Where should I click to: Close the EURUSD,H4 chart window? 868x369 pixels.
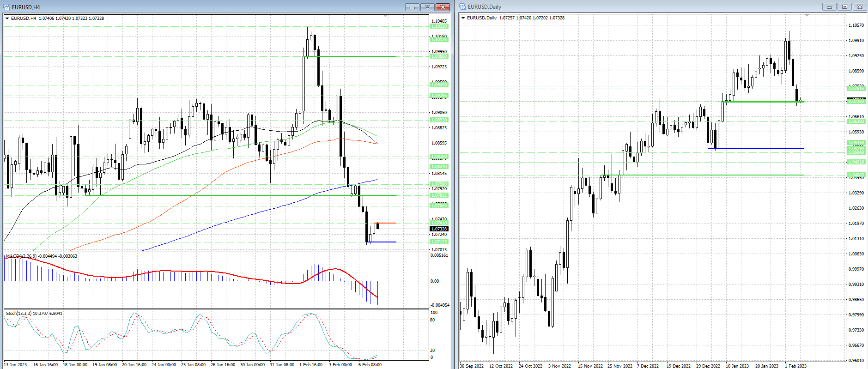443,7
